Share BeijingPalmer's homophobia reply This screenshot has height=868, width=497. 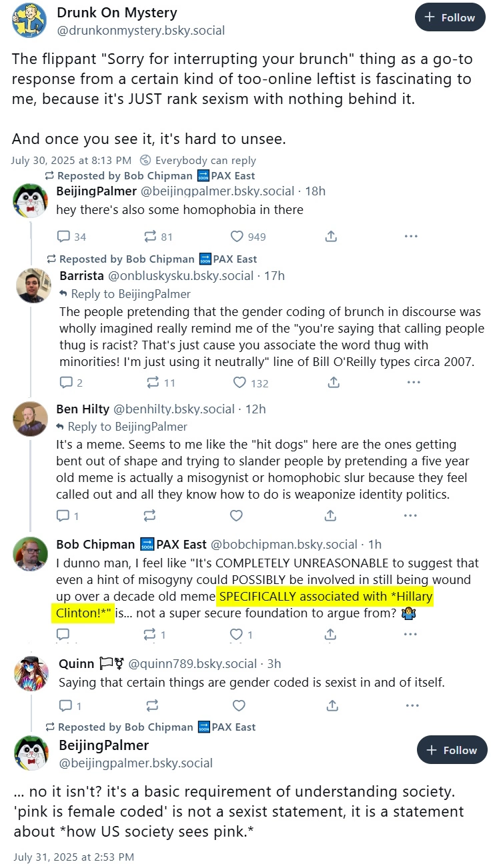click(330, 237)
